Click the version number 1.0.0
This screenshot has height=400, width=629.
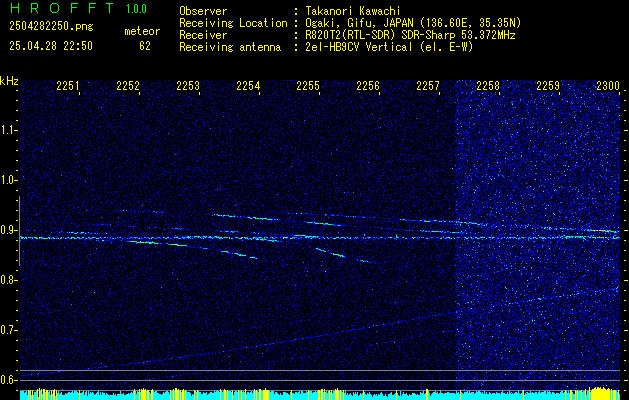[x=136, y=9]
